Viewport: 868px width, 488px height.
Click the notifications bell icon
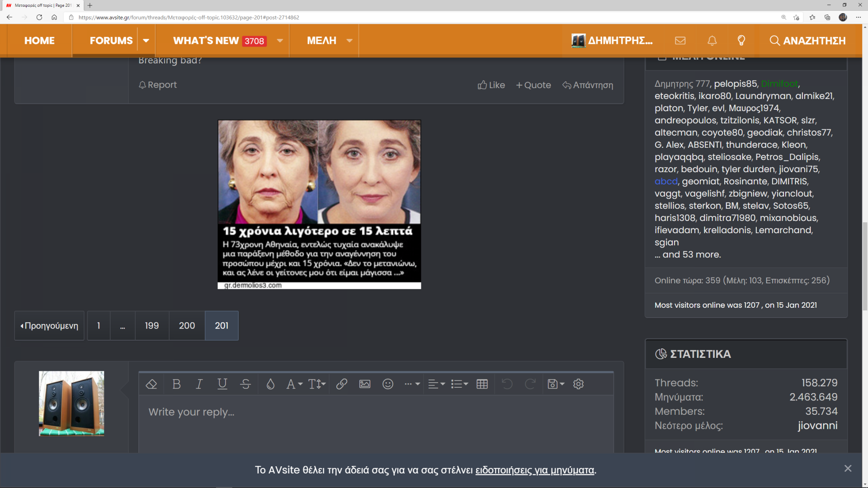tap(712, 41)
